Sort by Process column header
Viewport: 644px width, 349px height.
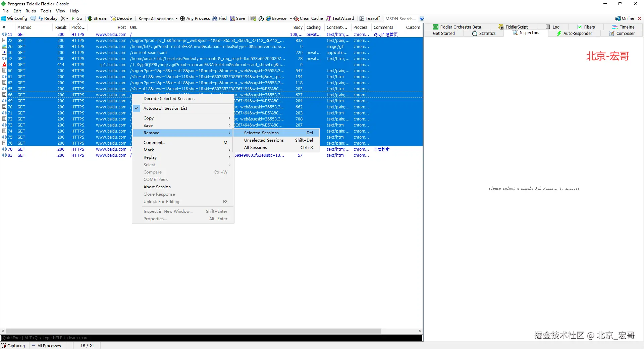[361, 27]
